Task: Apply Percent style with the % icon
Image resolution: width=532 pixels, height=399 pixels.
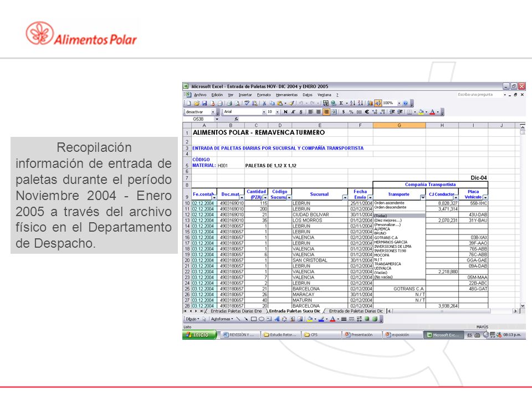Action: point(351,111)
